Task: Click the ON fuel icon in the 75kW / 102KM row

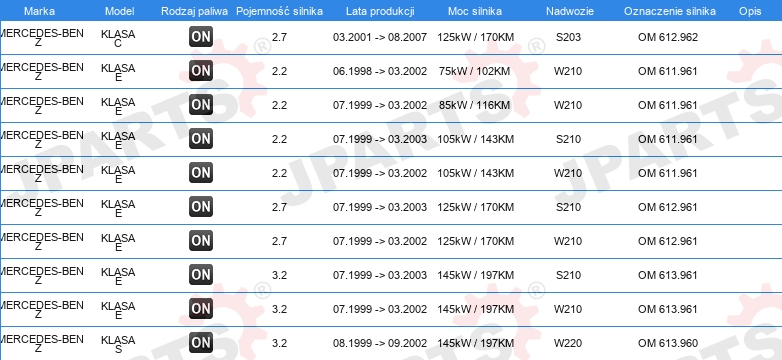Action: point(201,71)
